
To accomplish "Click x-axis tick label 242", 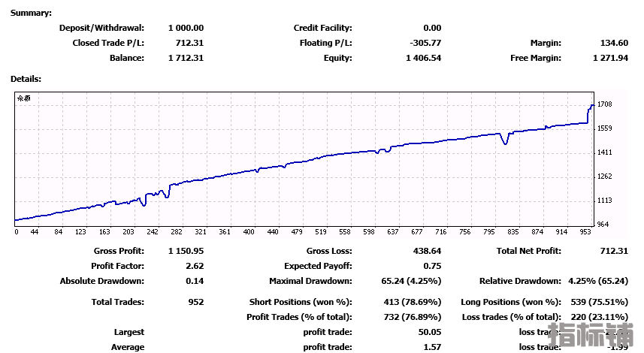I will [153, 232].
